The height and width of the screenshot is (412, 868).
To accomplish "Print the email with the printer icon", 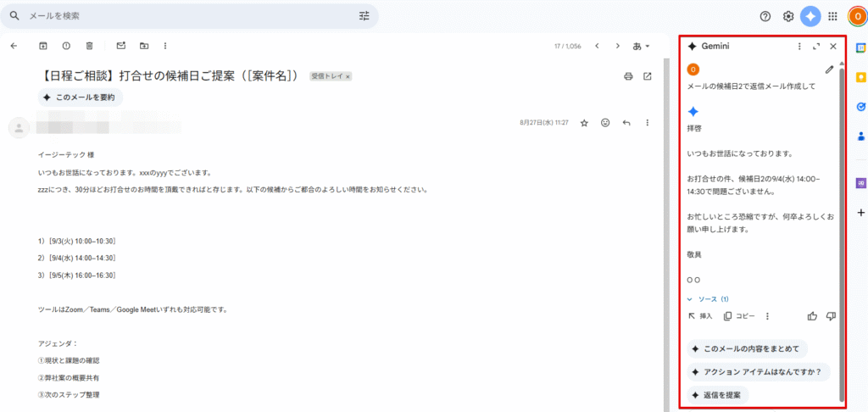I will [x=628, y=76].
